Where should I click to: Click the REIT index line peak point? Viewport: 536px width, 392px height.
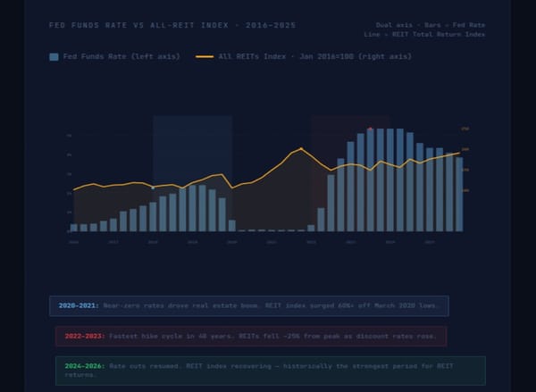pyautogui.click(x=301, y=148)
